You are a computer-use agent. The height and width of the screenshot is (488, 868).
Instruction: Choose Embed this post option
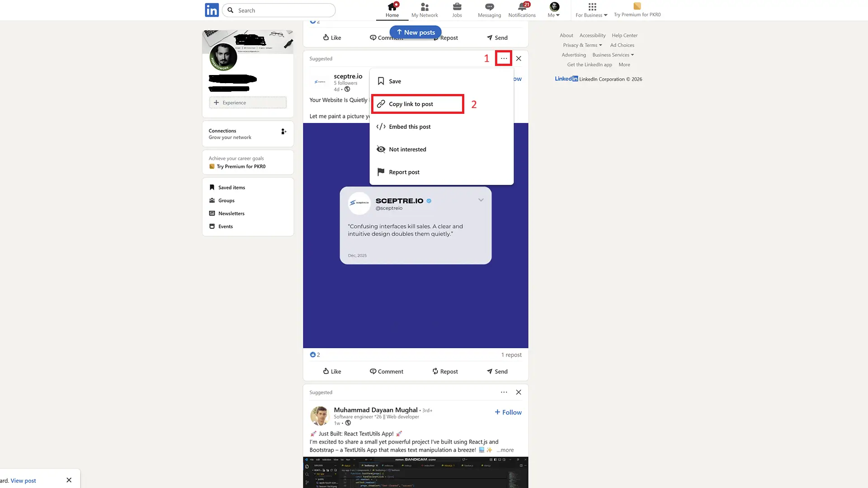coord(441,127)
